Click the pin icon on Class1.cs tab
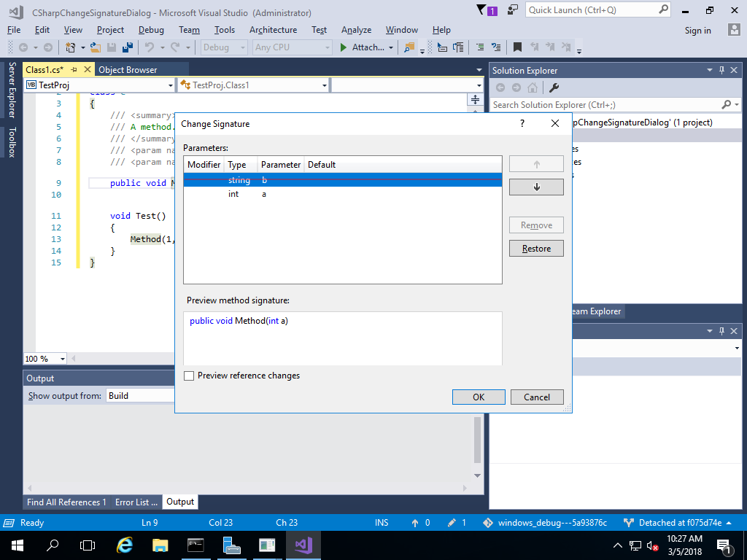Screen dimensions: 747x560 point(74,69)
